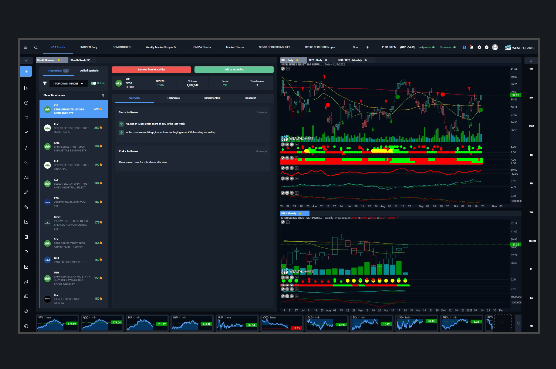
Task: Open the round profile avatar in top bar
Action: pos(495,47)
